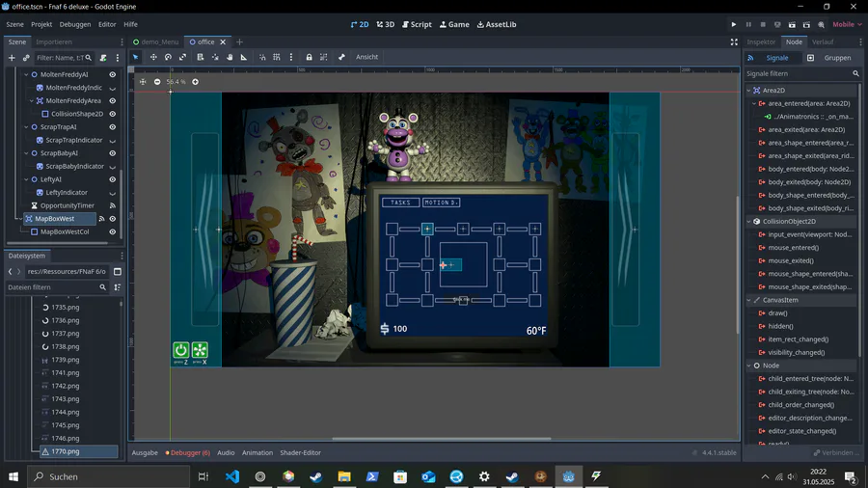This screenshot has height=488, width=868.
Task: Run the project with Play button
Action: (x=734, y=24)
